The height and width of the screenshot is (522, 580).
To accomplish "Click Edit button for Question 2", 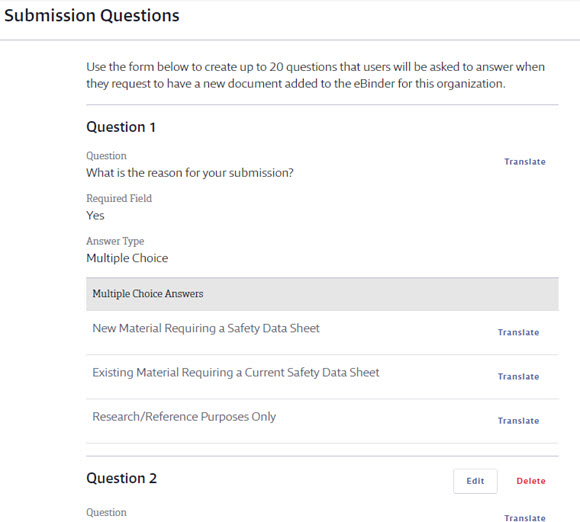I will [x=475, y=481].
